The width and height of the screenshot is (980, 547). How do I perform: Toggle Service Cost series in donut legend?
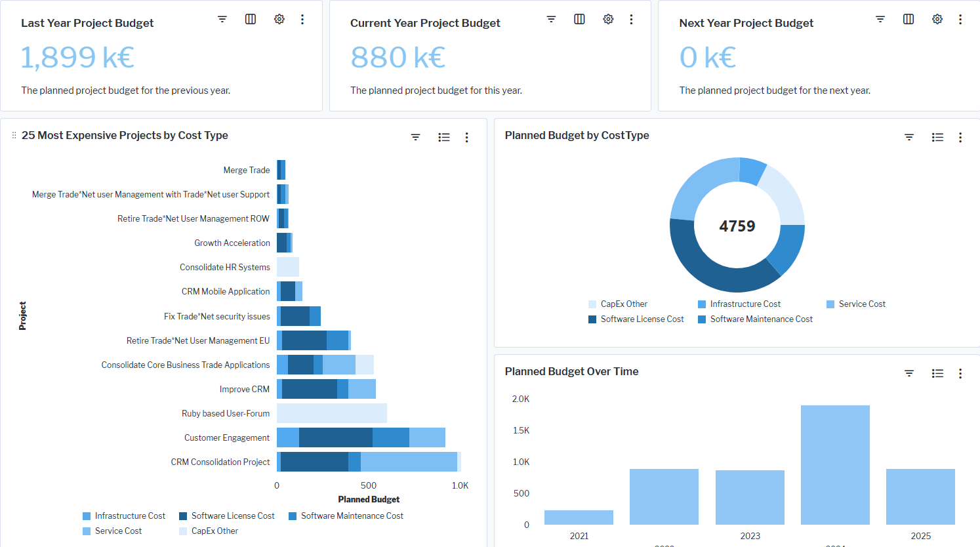[861, 304]
